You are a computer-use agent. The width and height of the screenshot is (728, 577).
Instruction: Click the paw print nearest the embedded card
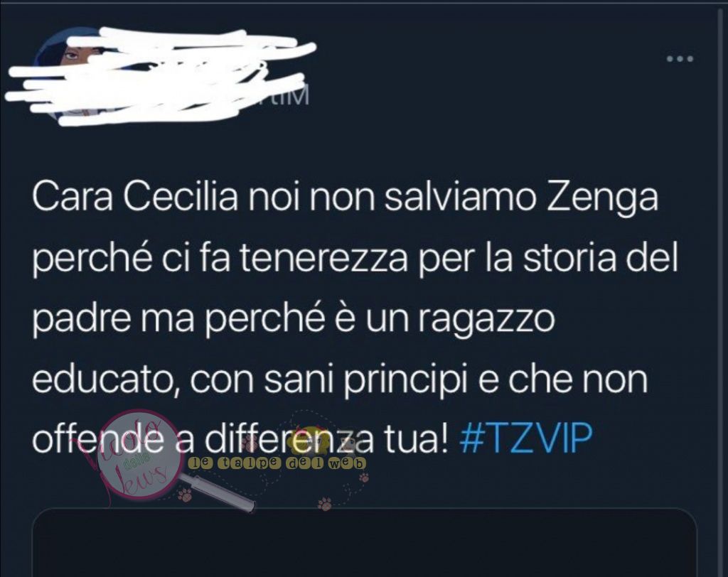[324, 503]
